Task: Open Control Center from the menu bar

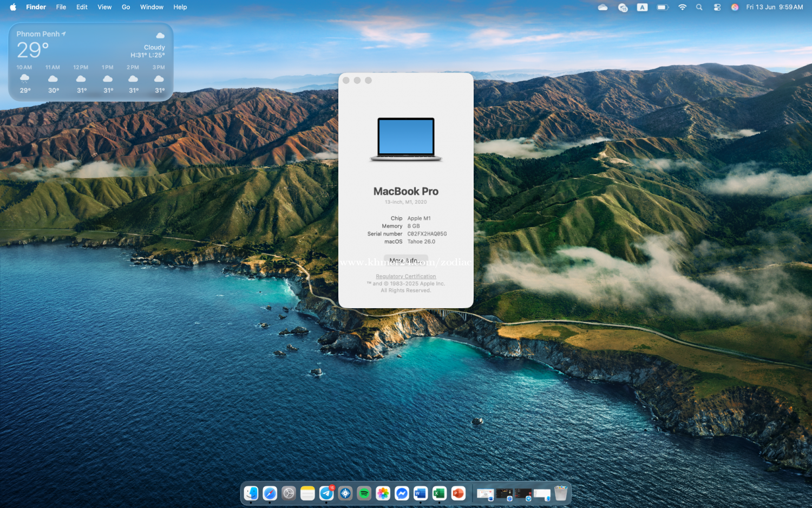Action: click(717, 7)
